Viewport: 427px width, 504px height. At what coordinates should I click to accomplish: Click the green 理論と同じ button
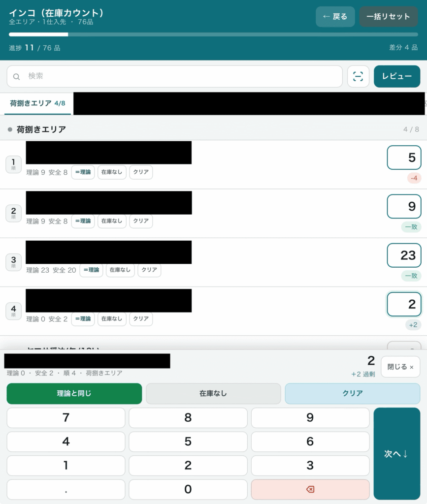click(74, 393)
